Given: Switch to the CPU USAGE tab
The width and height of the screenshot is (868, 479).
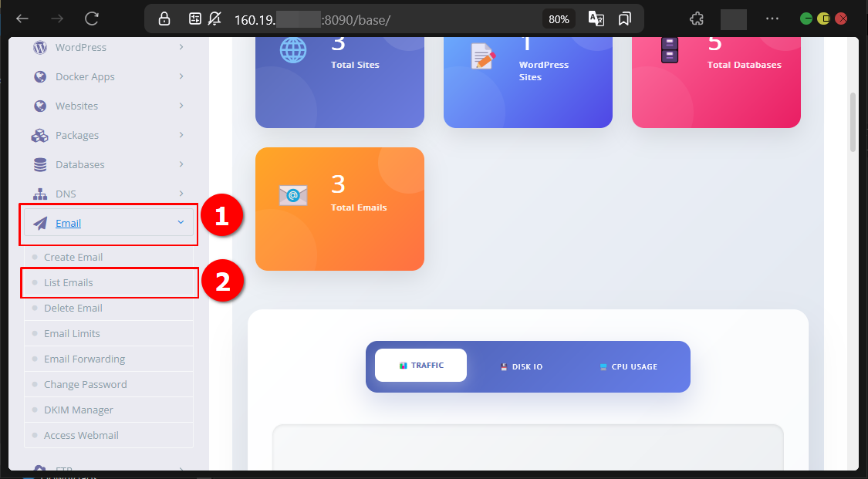Looking at the screenshot, I should coord(629,366).
